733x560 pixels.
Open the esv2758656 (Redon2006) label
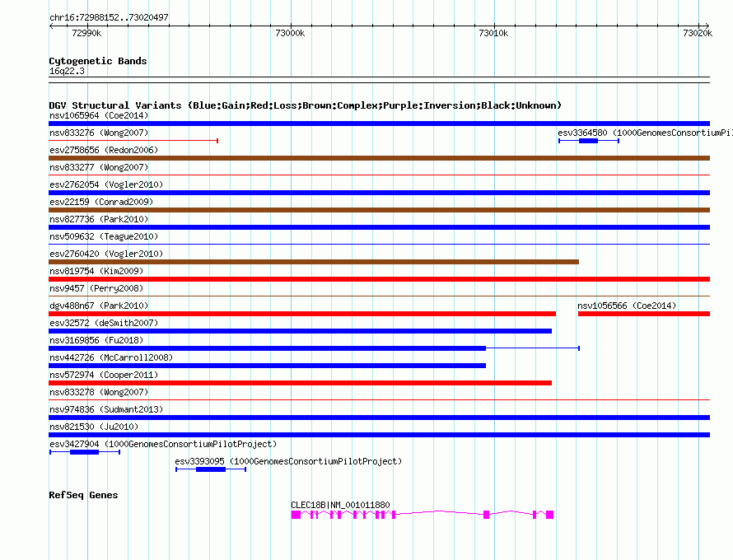click(104, 150)
